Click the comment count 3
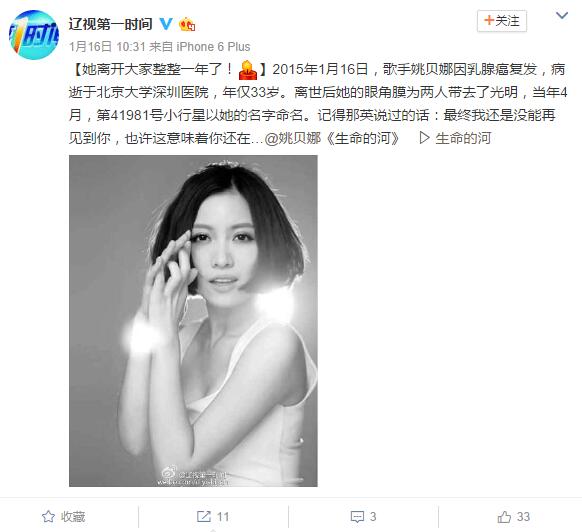Screen dimensions: 582x532 click(373, 517)
